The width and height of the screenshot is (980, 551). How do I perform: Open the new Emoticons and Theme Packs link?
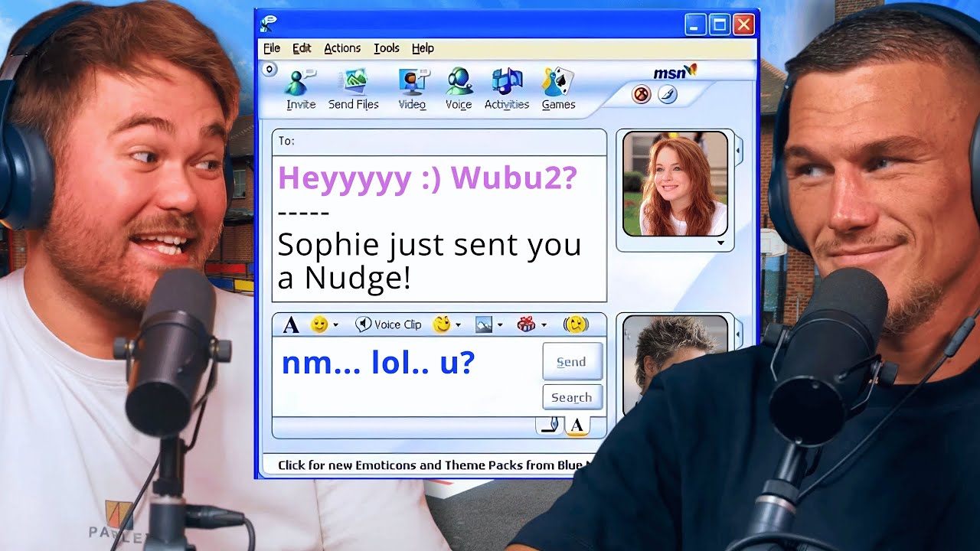435,465
